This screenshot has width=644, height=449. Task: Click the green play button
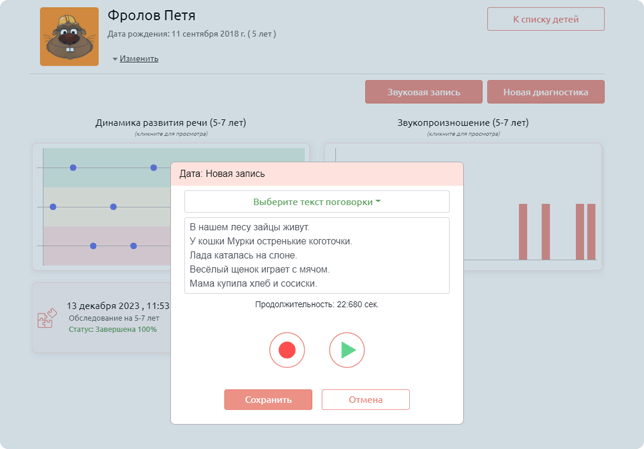tap(347, 350)
